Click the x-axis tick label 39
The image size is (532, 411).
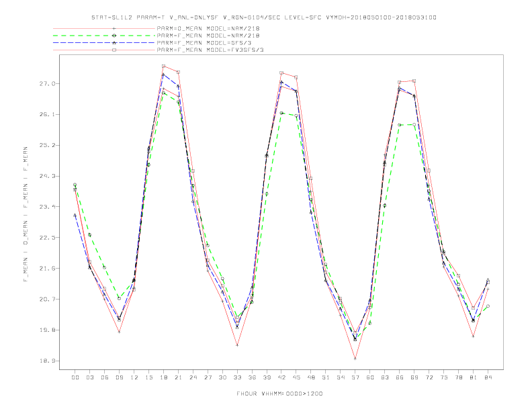pos(267,377)
